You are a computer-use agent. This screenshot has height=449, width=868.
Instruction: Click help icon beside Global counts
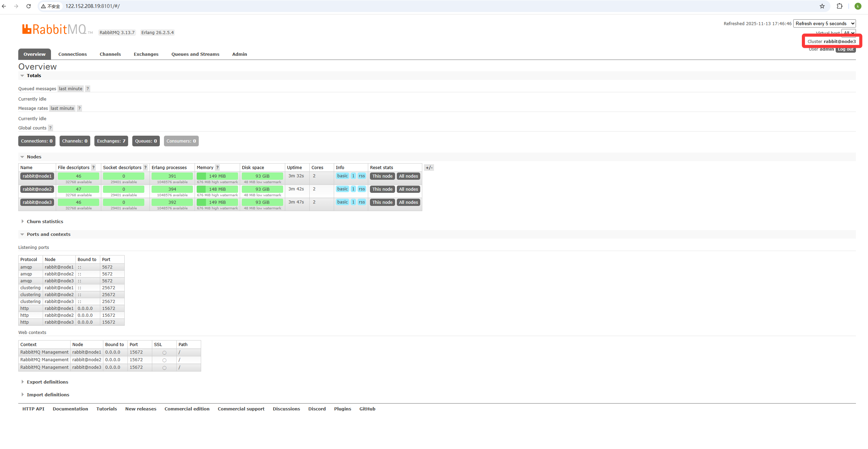point(50,128)
